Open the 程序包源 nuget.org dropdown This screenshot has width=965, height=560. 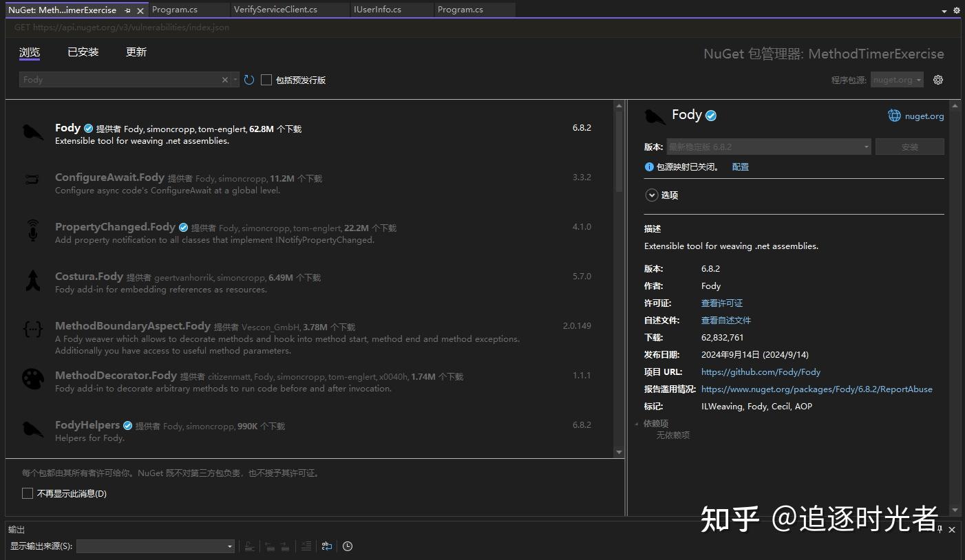pyautogui.click(x=896, y=79)
